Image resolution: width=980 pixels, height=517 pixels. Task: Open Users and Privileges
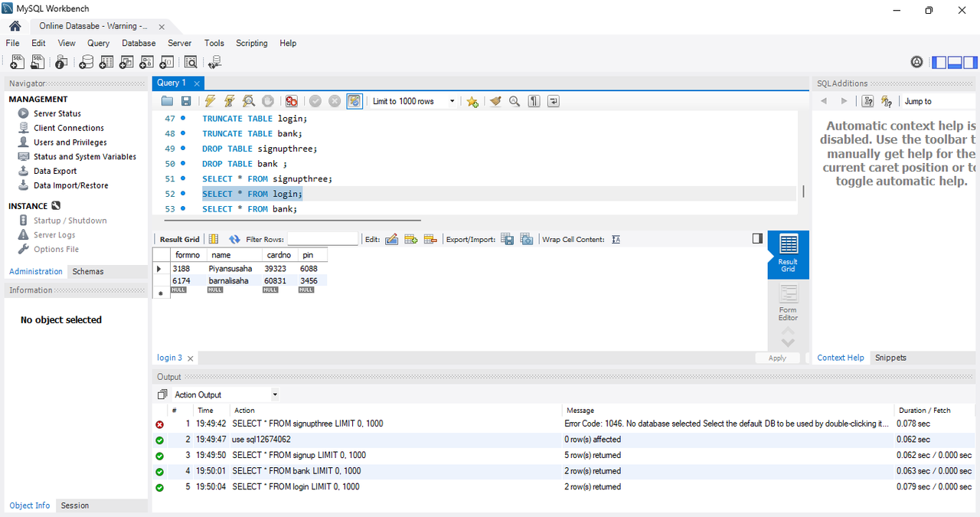(70, 142)
